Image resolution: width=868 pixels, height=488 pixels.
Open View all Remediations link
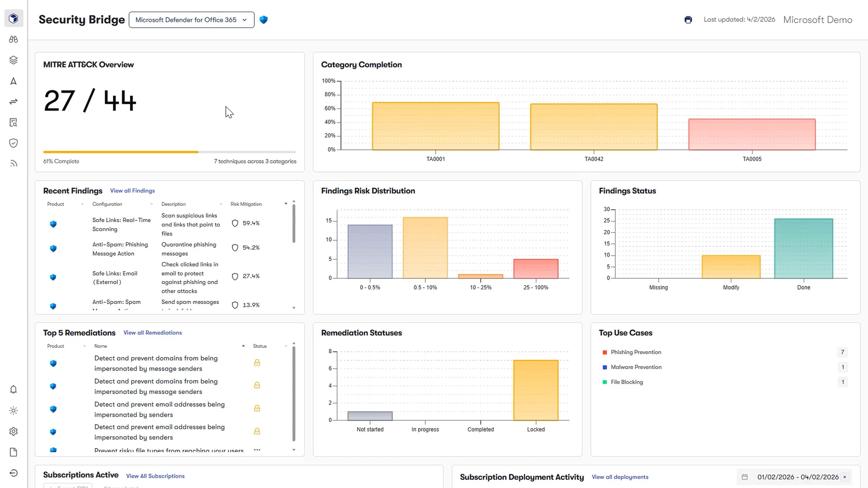pyautogui.click(x=153, y=332)
